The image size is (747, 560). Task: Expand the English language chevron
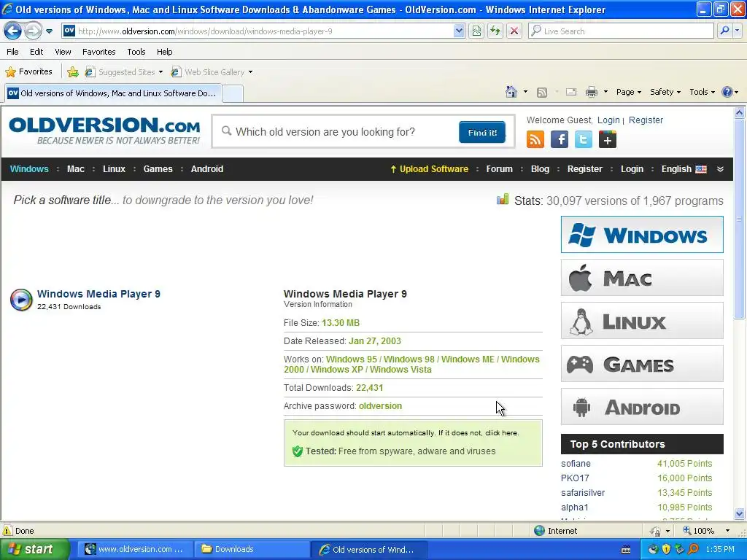coord(720,169)
